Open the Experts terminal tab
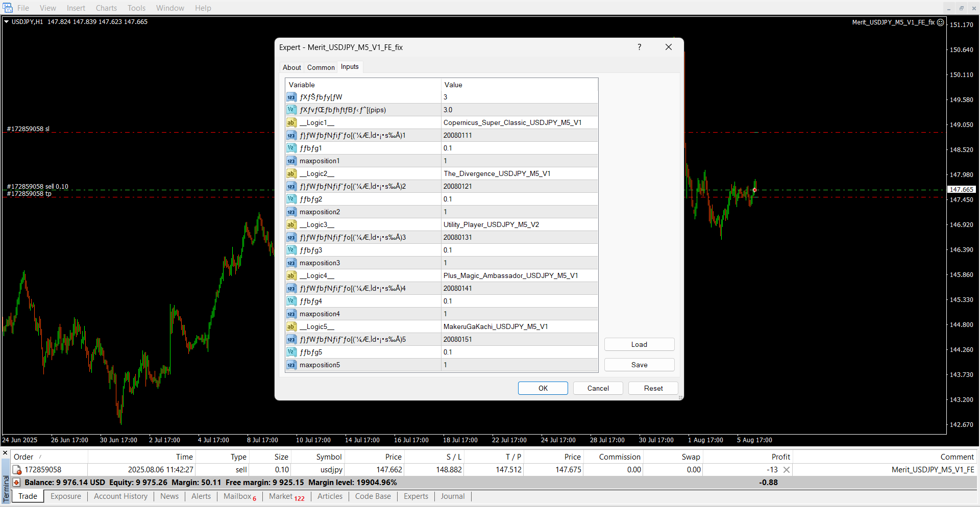Screen dimensions: 980x507 click(415, 496)
